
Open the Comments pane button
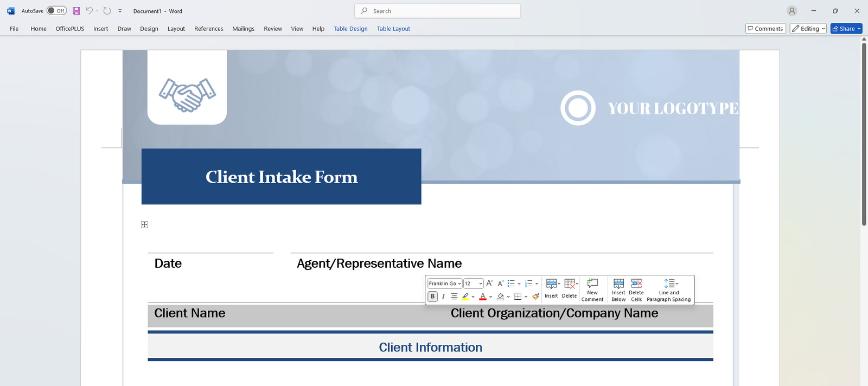point(765,29)
